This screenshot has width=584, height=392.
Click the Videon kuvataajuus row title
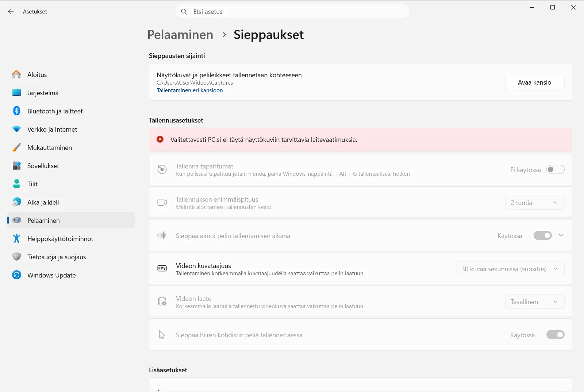coord(203,266)
